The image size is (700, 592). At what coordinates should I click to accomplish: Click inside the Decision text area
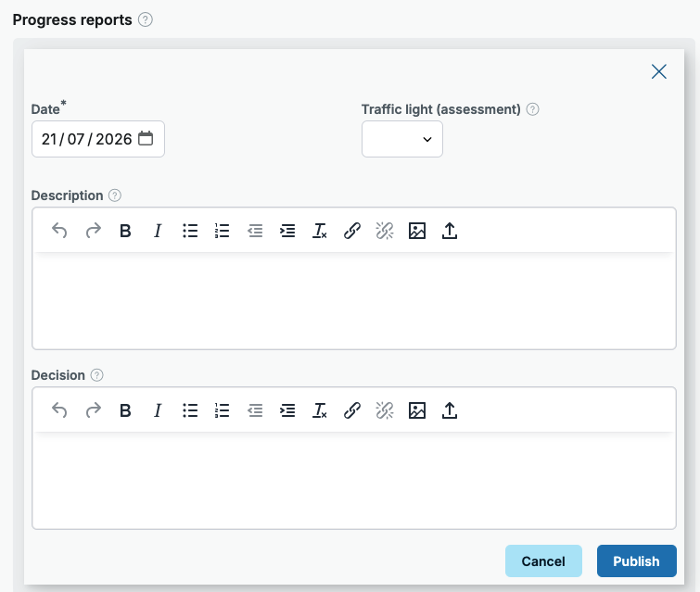click(354, 481)
